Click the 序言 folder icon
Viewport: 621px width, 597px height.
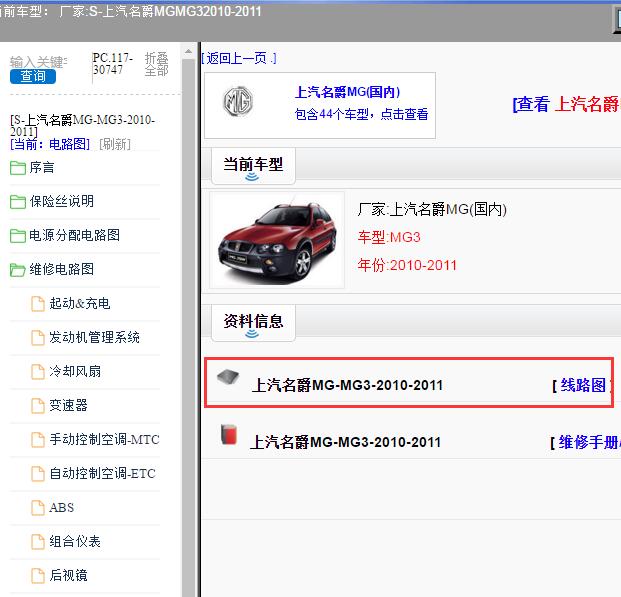click(x=18, y=168)
